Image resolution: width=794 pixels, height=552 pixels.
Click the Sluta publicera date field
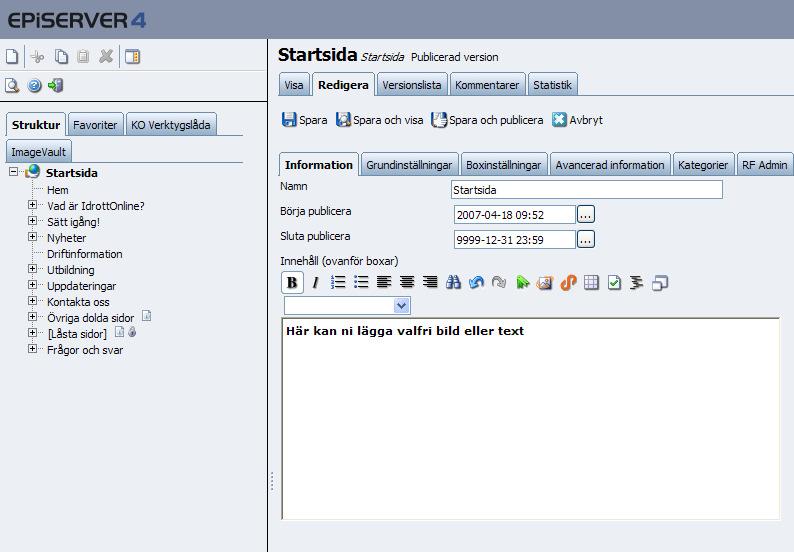(514, 240)
